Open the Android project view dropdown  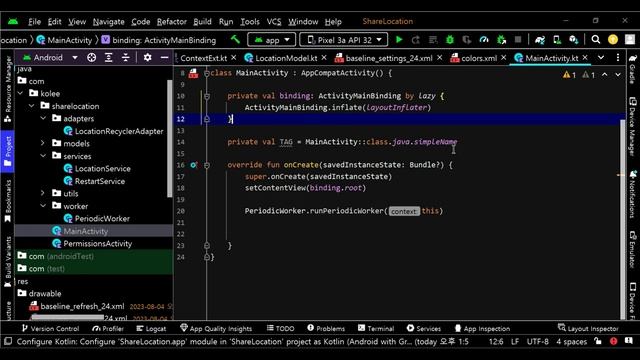click(x=50, y=58)
